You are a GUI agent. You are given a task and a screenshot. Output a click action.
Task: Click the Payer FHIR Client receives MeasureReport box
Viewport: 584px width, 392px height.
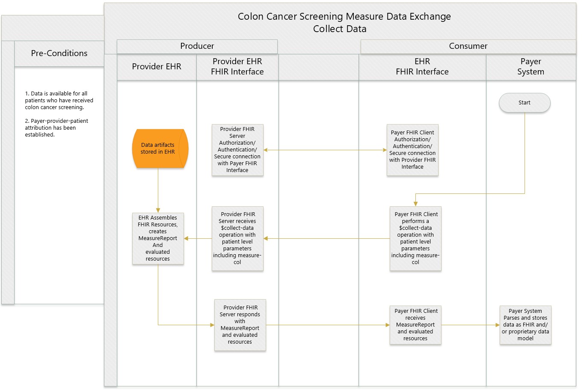click(x=415, y=325)
